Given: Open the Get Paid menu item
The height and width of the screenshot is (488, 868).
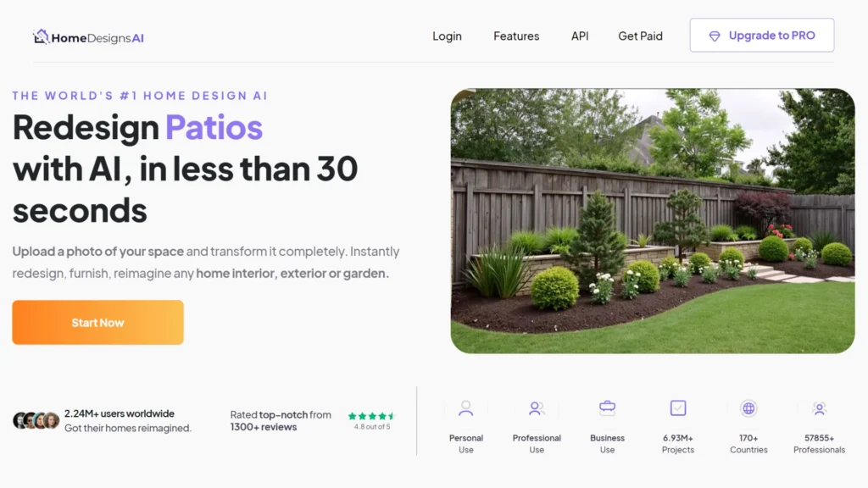Looking at the screenshot, I should pyautogui.click(x=640, y=36).
